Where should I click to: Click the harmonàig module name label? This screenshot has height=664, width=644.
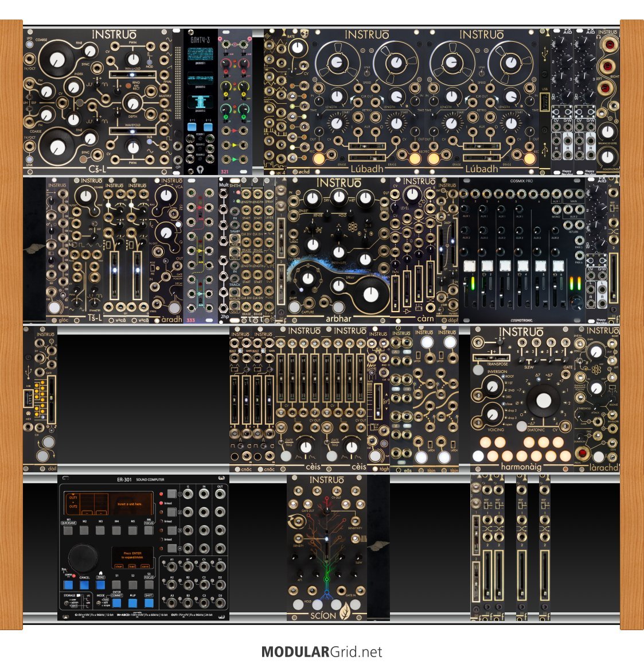click(x=521, y=467)
